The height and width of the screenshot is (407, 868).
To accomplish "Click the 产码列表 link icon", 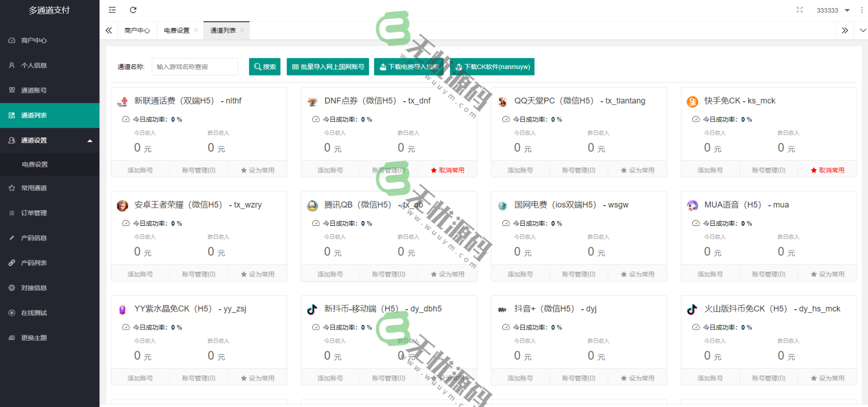I will [12, 263].
